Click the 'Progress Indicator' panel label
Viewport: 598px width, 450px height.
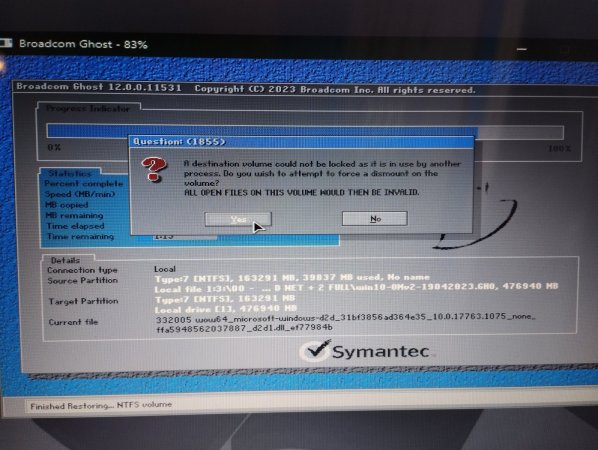tap(88, 109)
